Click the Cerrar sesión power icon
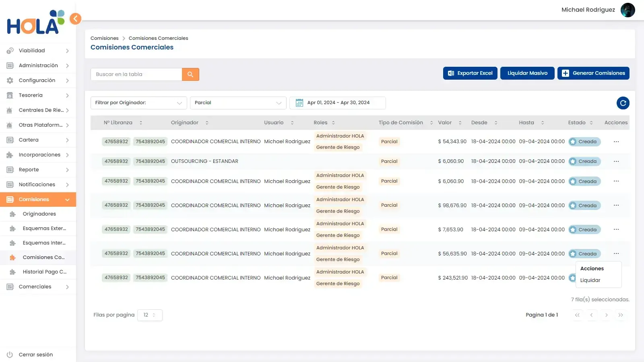Screen dimensions: 644x362 pyautogui.click(x=10, y=355)
